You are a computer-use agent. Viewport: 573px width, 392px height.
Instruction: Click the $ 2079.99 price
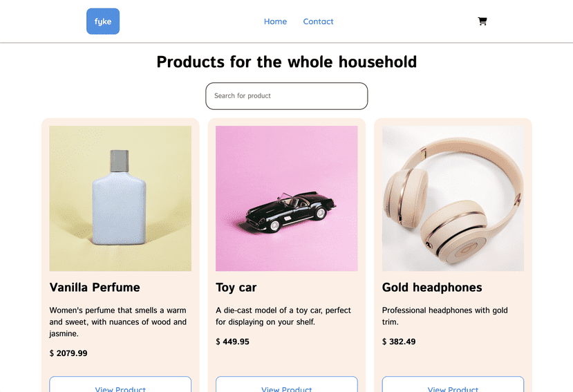point(68,353)
